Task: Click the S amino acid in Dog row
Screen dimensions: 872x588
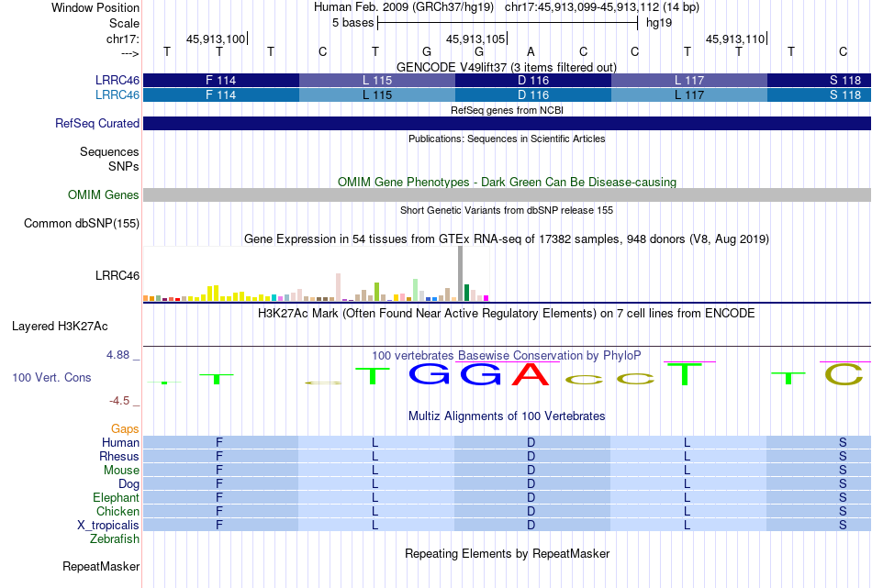Action: click(843, 484)
